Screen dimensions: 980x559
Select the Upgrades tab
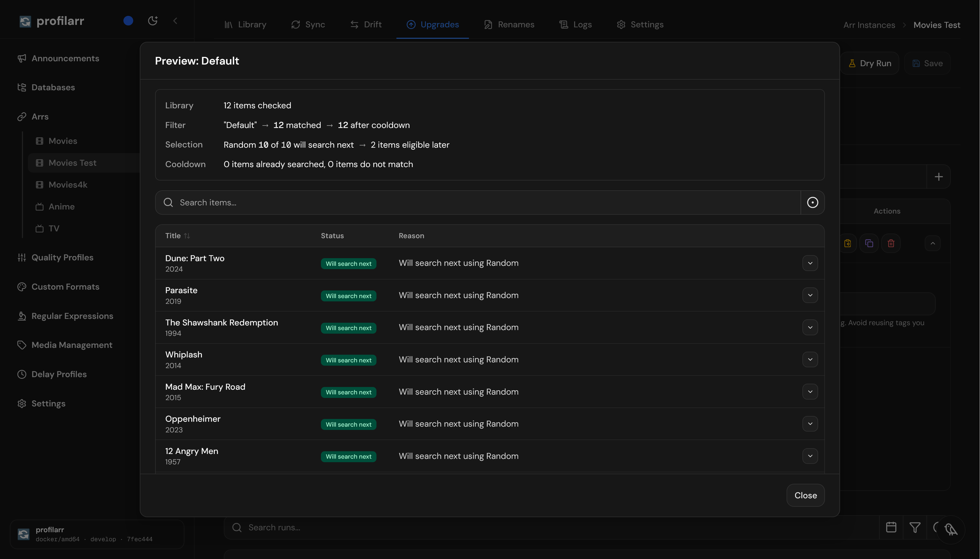(432, 25)
